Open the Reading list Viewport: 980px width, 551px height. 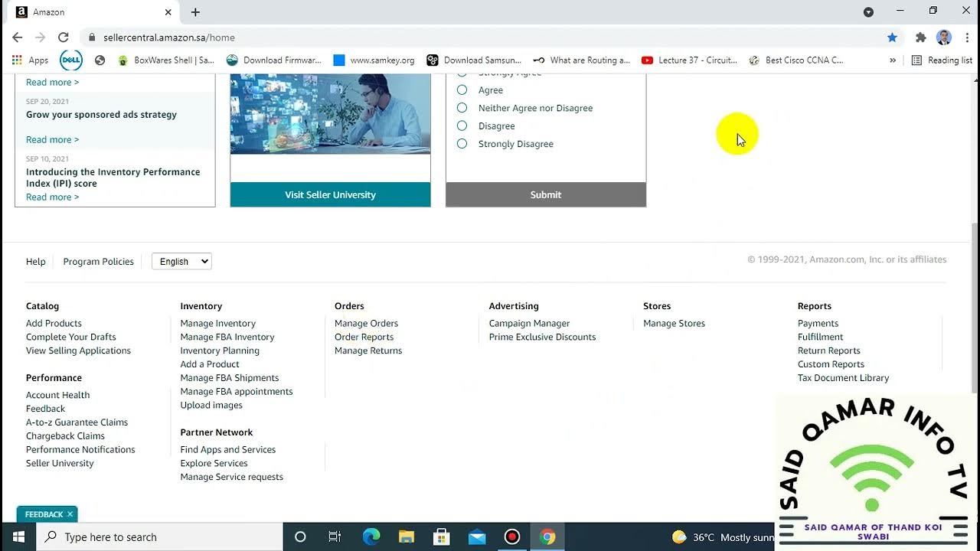coord(942,60)
